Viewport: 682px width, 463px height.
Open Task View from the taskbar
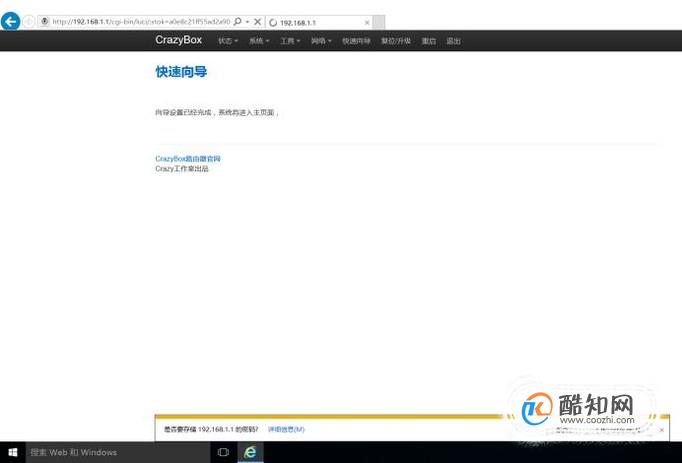pos(223,453)
